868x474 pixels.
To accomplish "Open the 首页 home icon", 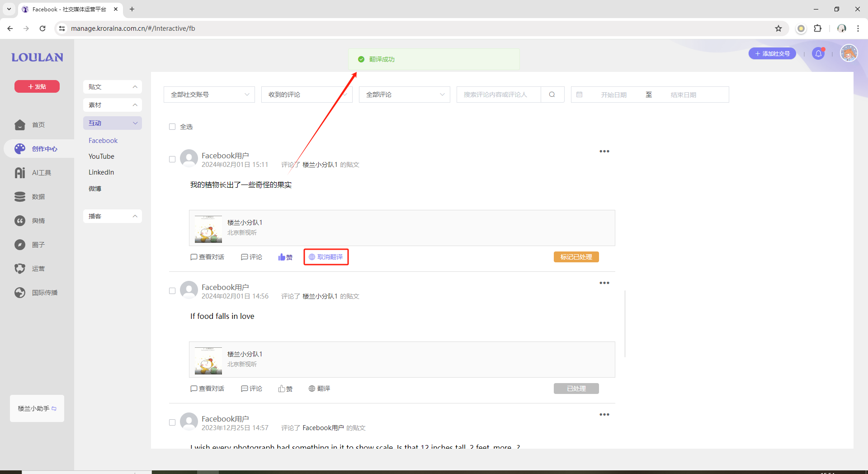I will coord(20,125).
